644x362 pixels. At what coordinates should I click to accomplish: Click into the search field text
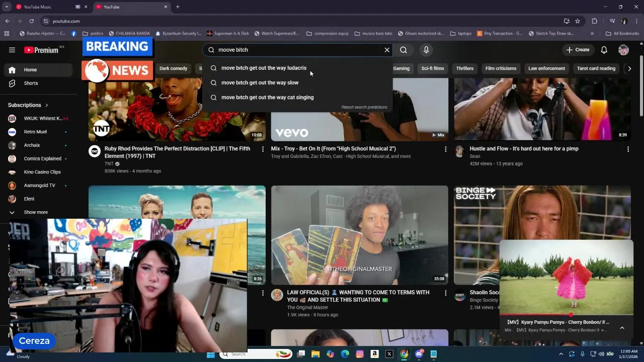[x=233, y=50]
